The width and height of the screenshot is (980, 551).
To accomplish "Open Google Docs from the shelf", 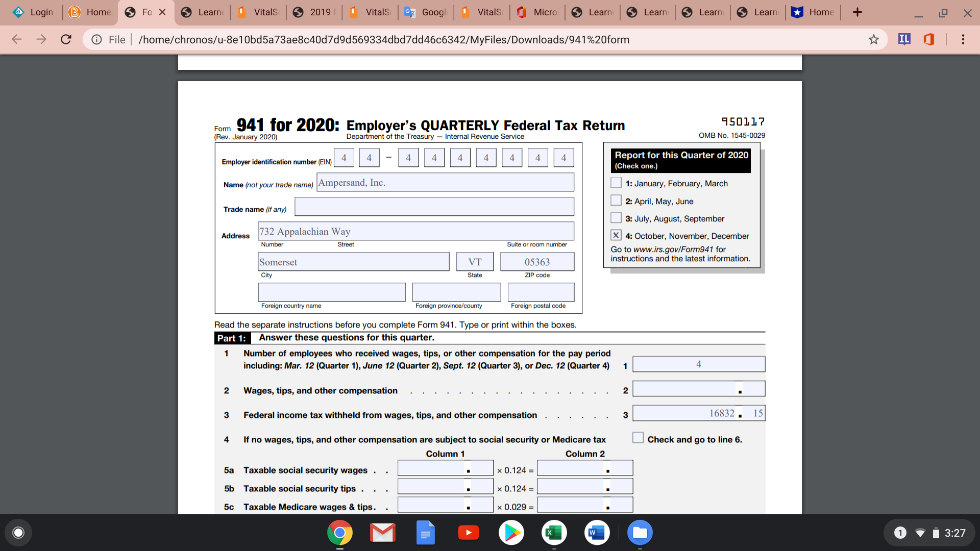I will (x=425, y=533).
